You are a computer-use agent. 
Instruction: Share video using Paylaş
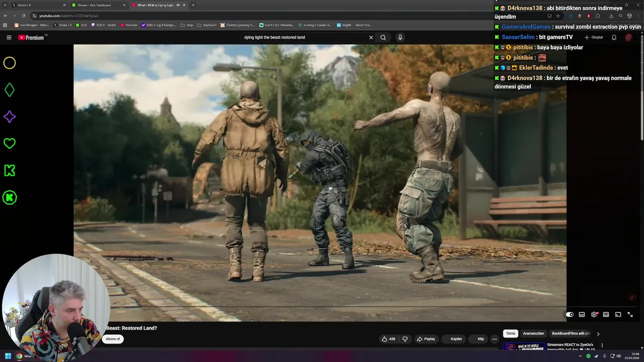(x=426, y=339)
